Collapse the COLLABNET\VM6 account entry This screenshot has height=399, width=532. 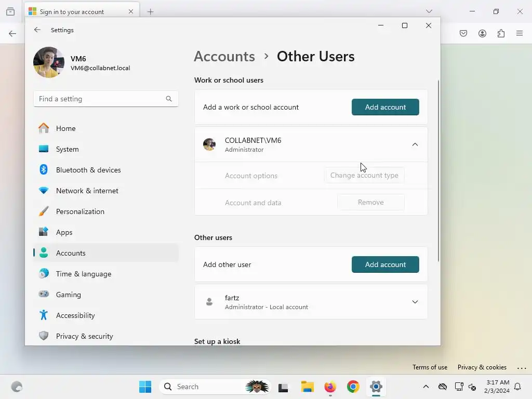coord(415,144)
